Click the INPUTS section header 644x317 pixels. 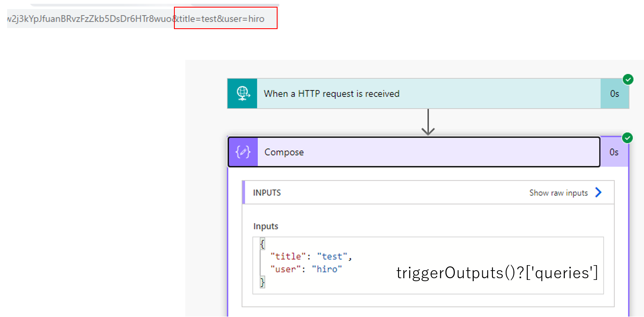coord(428,193)
